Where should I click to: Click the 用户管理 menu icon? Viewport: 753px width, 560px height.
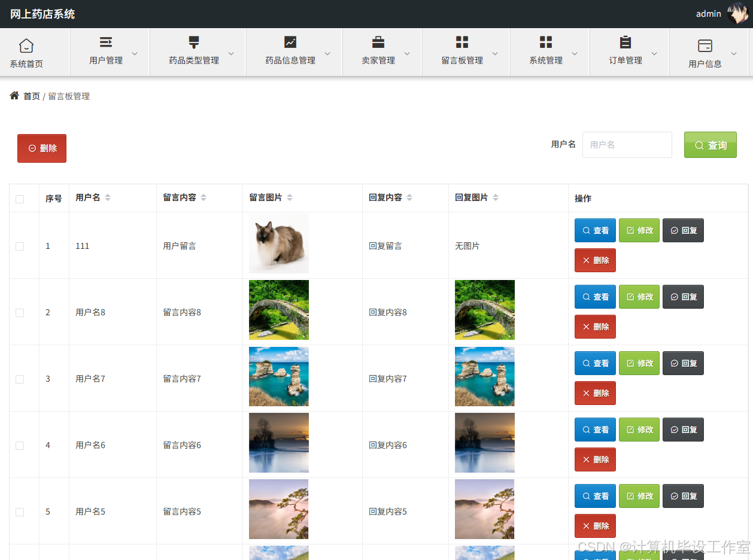(x=106, y=42)
